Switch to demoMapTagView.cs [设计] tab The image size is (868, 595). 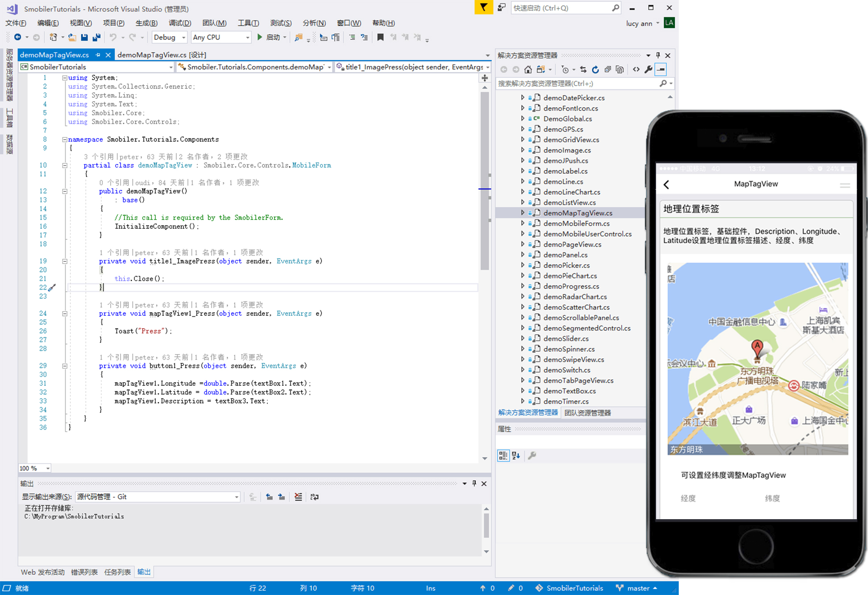click(162, 55)
